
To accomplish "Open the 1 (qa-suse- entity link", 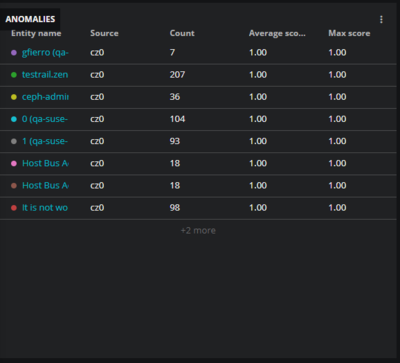I will coord(45,141).
